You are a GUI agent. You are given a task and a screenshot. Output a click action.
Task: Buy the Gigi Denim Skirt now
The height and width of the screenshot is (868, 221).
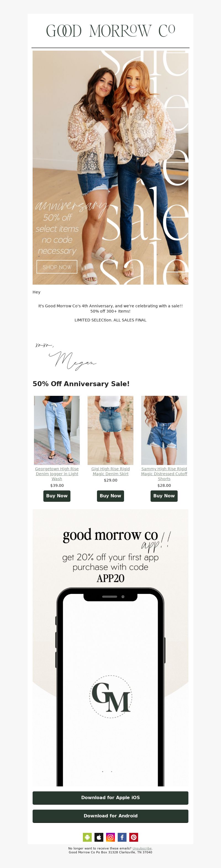click(x=110, y=496)
